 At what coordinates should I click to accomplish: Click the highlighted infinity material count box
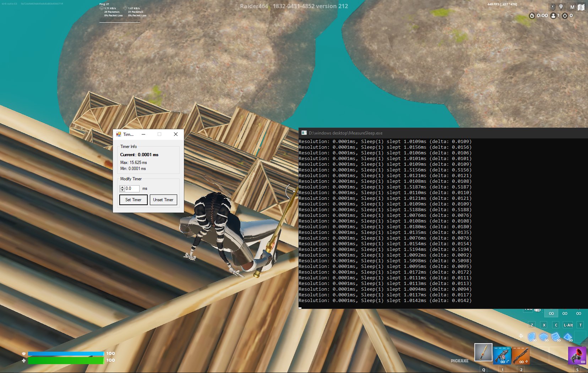(x=551, y=313)
